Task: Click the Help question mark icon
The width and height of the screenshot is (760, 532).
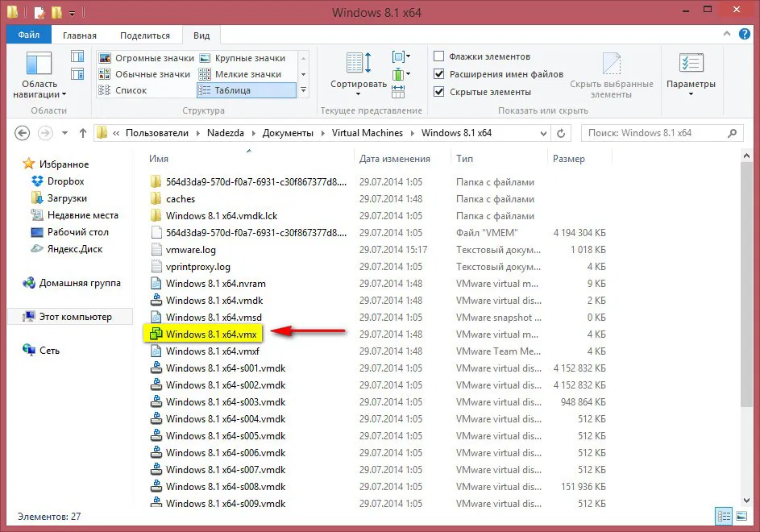Action: click(x=745, y=34)
